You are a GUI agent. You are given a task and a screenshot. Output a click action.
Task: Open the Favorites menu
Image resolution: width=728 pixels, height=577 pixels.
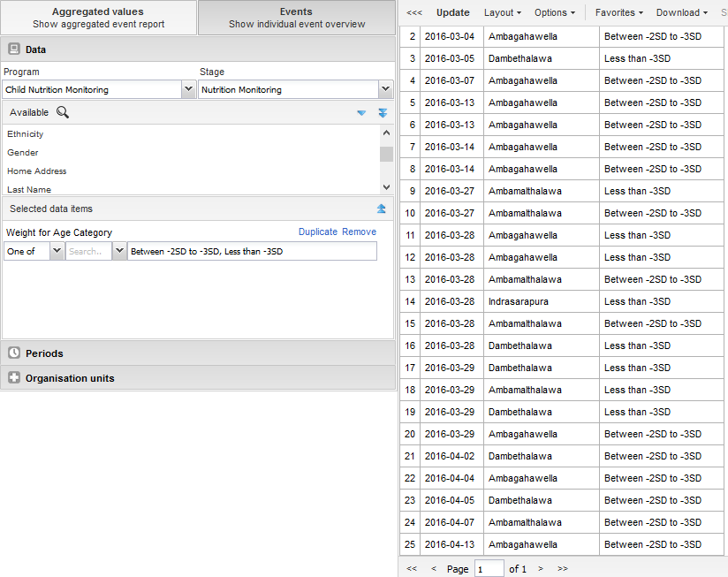tap(618, 13)
